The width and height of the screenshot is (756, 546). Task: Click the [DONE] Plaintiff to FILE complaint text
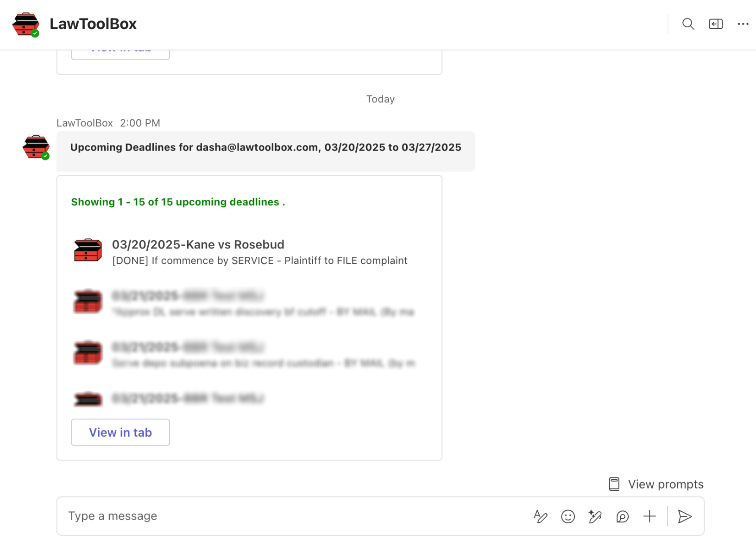click(260, 260)
